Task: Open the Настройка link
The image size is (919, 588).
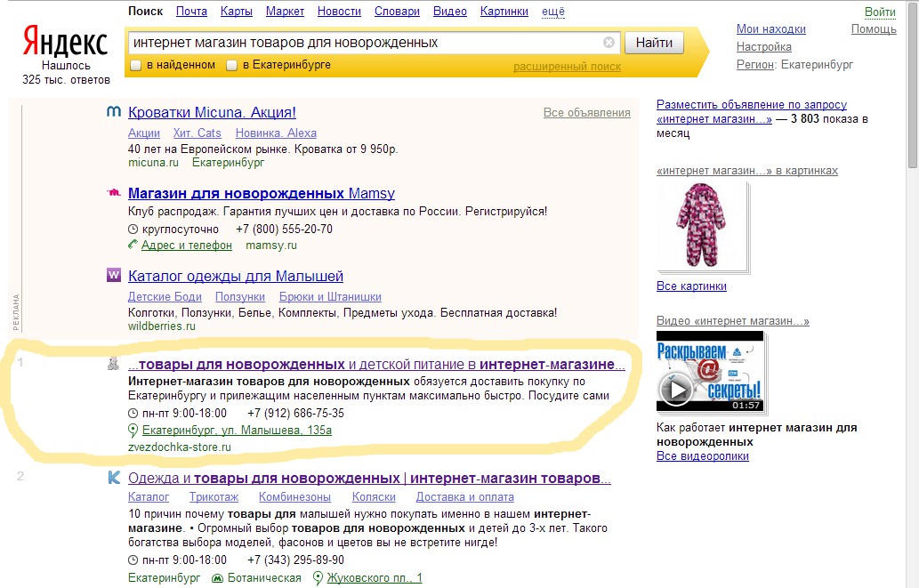Action: click(763, 46)
